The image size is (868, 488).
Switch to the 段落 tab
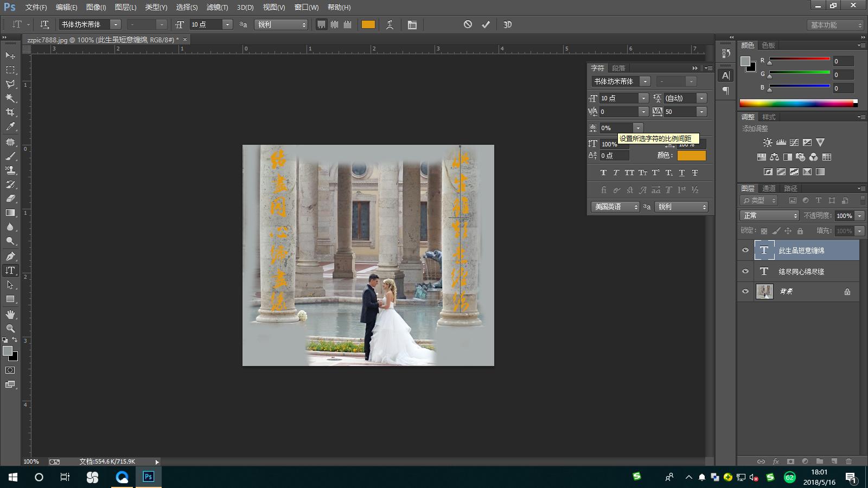[x=618, y=68]
